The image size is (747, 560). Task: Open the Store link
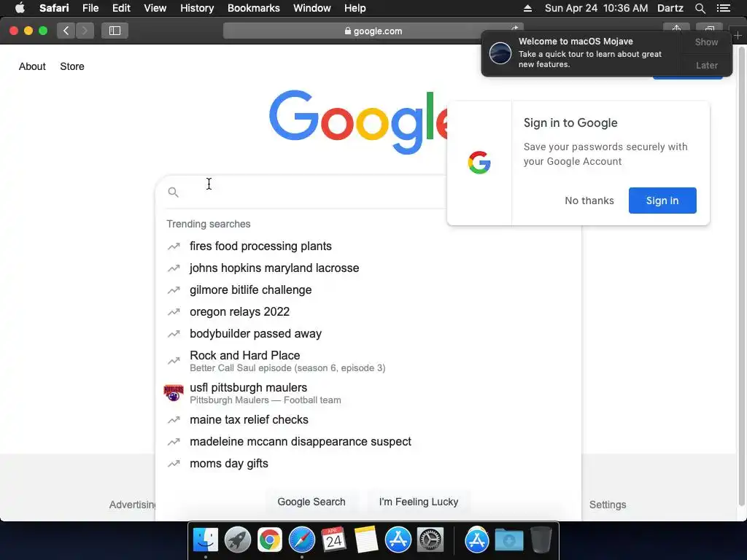[72, 66]
